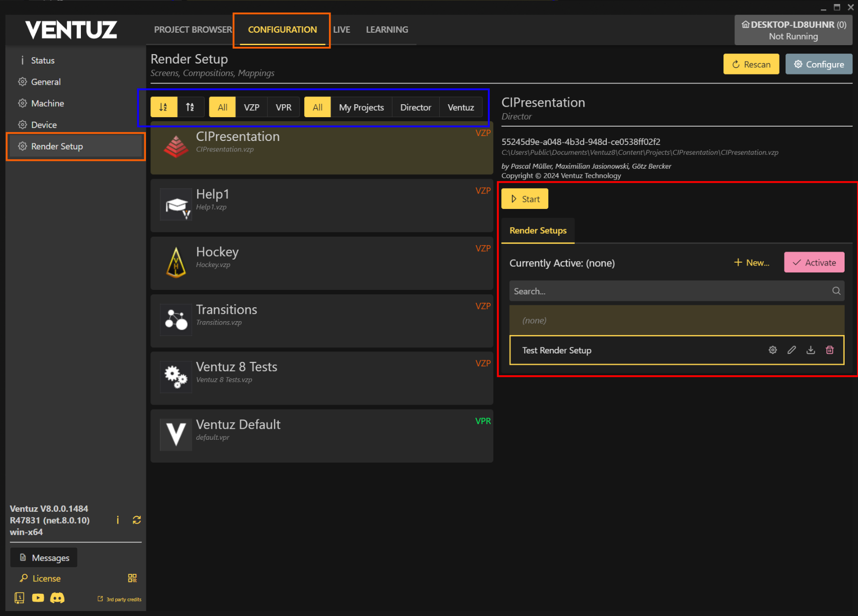
Task: Click the delete icon for Test Render Setup
Action: click(x=829, y=350)
